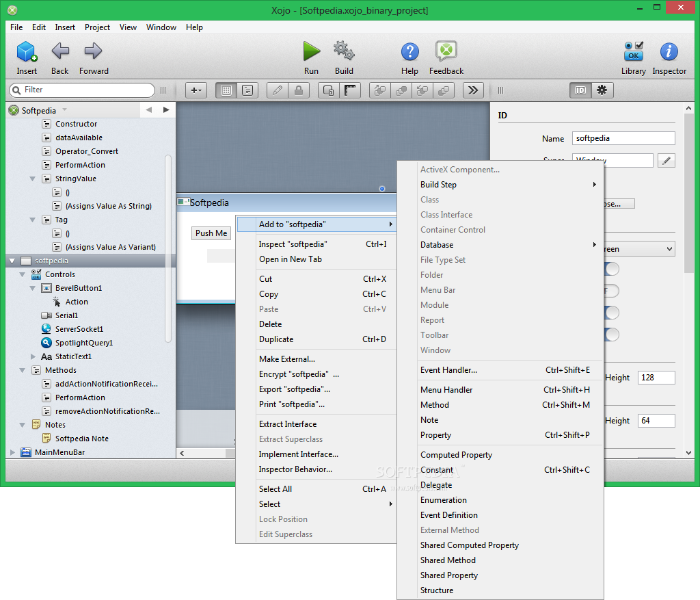This screenshot has height=600, width=700.
Task: Show the Inspector panel icon
Action: pyautogui.click(x=669, y=52)
